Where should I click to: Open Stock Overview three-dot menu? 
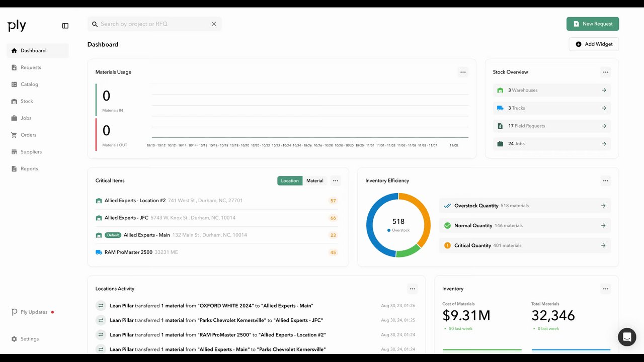click(x=605, y=72)
